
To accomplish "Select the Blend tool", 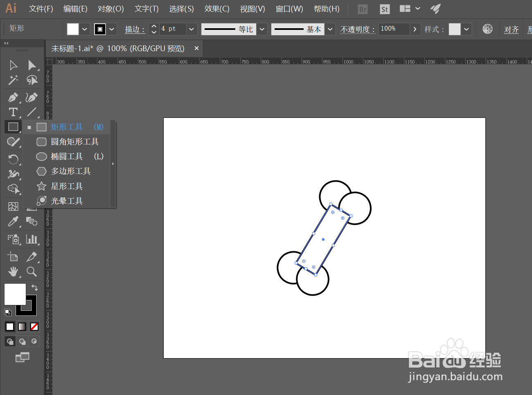I will [32, 221].
